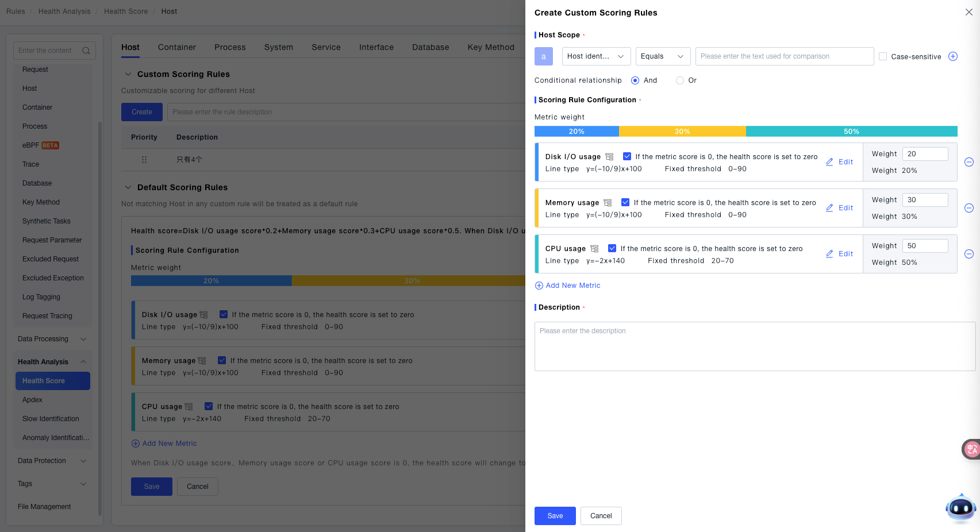Click Save in the Create Custom Scoring drawer

(x=555, y=516)
